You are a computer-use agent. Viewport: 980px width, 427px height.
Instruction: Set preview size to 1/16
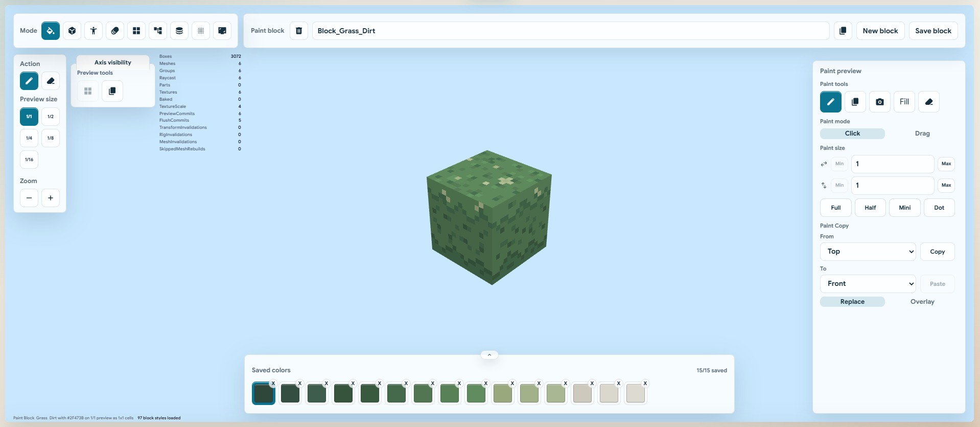(29, 160)
